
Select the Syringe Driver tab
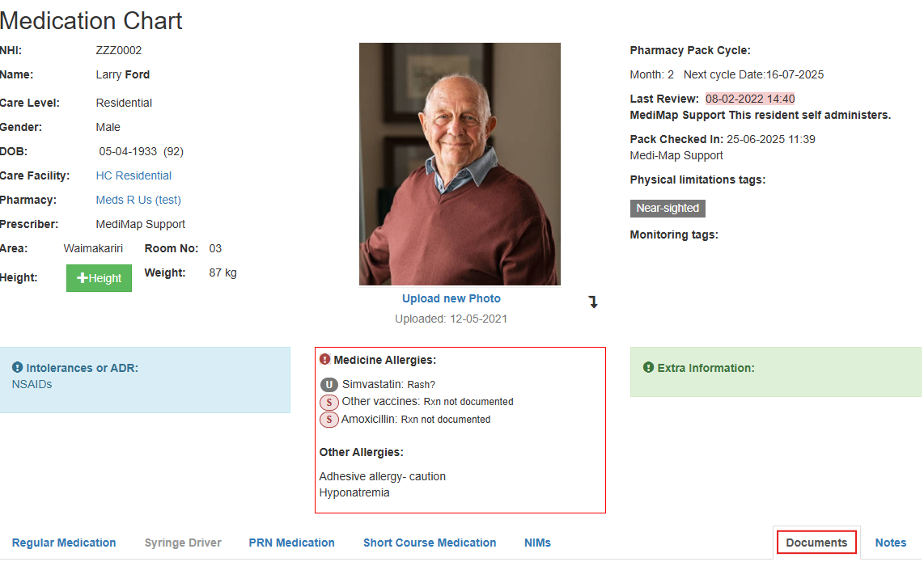(183, 543)
